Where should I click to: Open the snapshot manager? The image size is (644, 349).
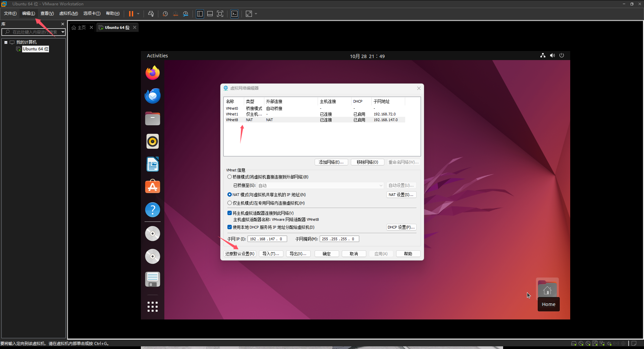(x=185, y=14)
